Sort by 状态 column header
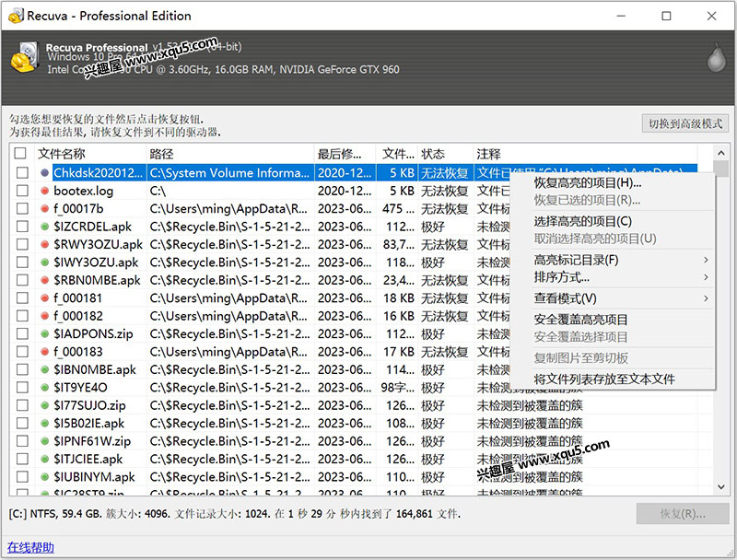 pos(446,154)
